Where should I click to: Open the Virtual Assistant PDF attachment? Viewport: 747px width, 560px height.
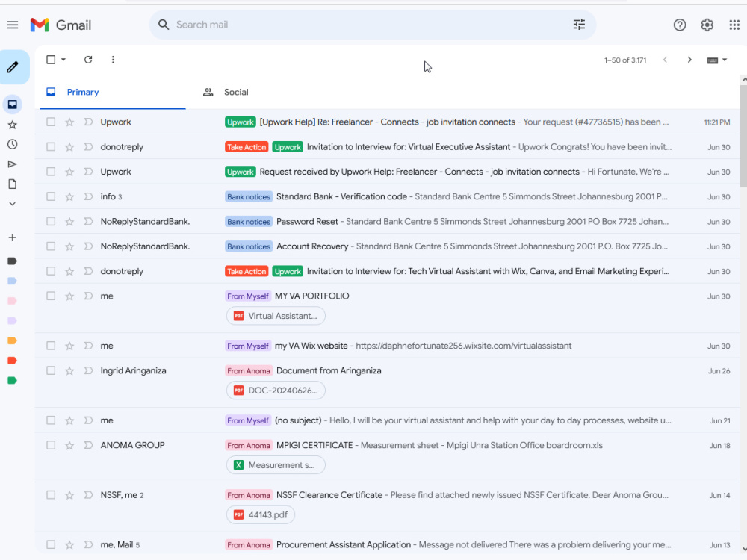(x=276, y=316)
